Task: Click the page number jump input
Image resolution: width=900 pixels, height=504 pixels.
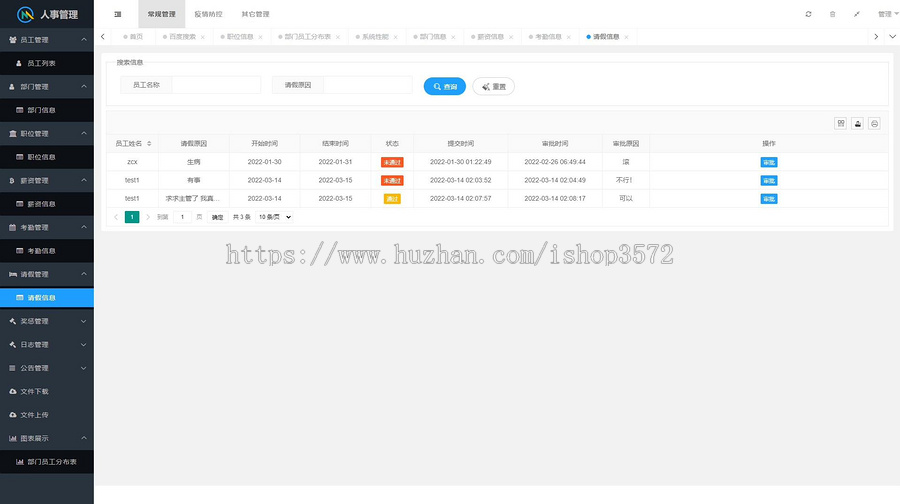Action: pos(183,217)
